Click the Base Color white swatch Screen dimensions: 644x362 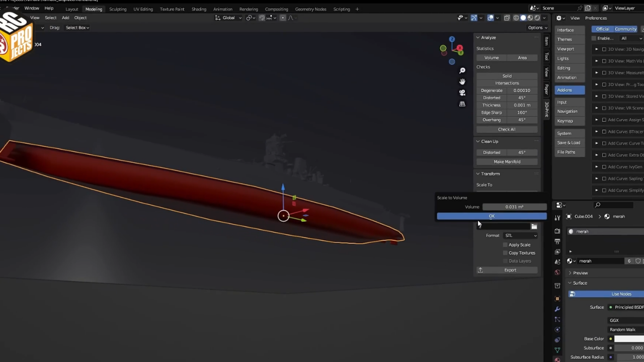tap(629, 339)
